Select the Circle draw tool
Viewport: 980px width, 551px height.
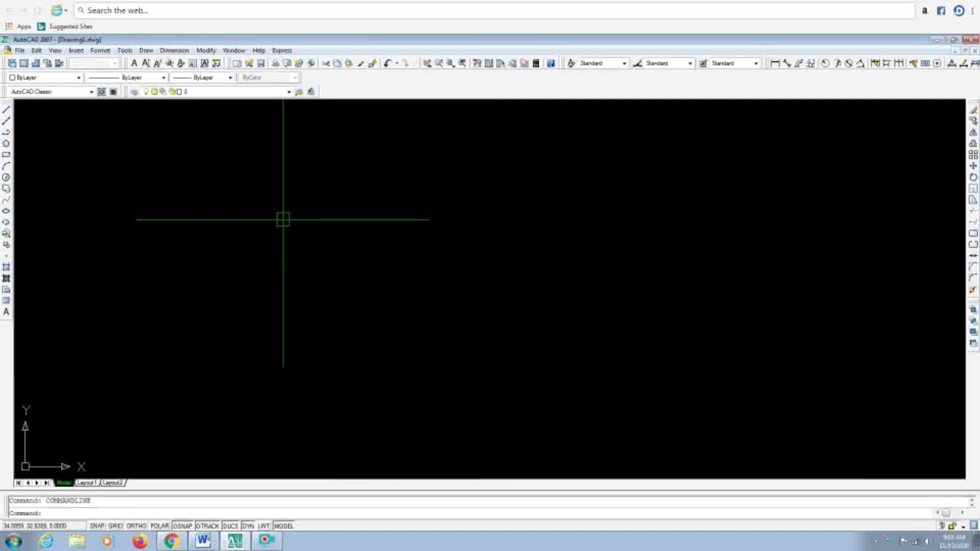(6, 177)
